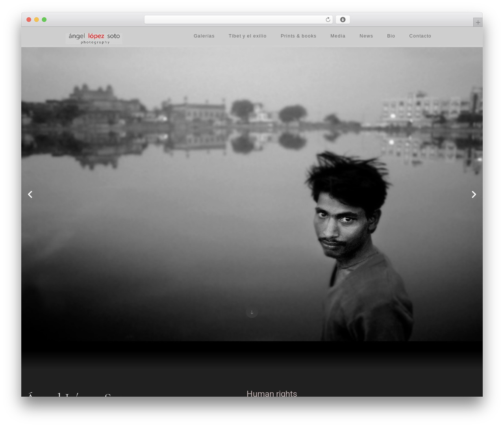The height and width of the screenshot is (427, 504).
Task: Click the browser address bar field
Action: 239,20
